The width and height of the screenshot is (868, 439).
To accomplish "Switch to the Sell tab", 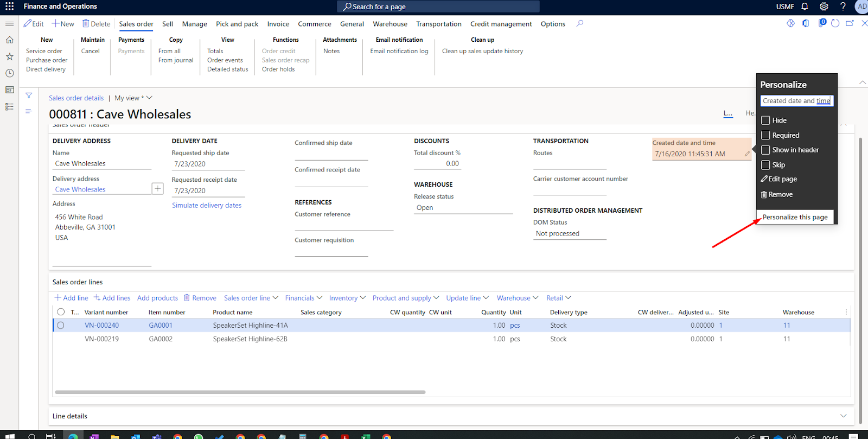I will pyautogui.click(x=168, y=24).
